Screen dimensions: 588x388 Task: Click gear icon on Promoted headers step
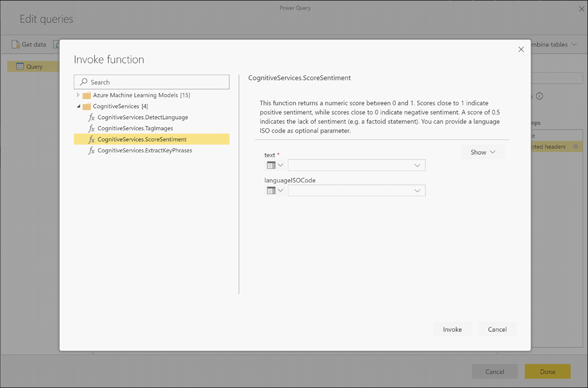click(575, 147)
